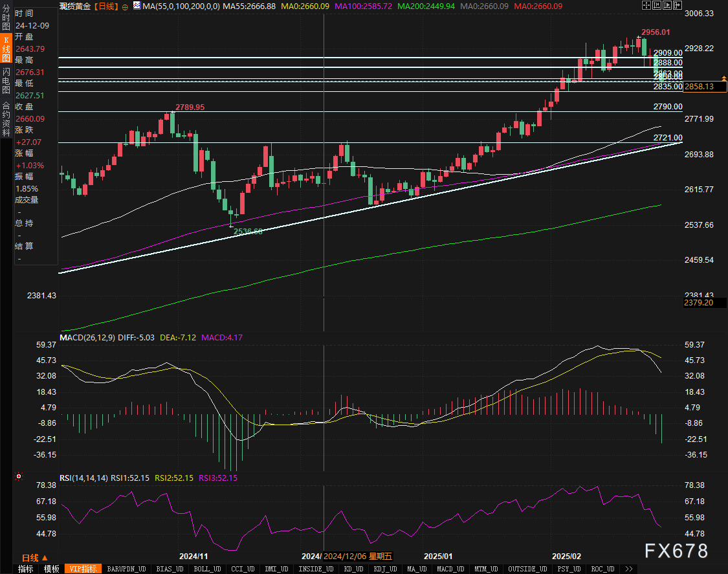Click the 2956.01 high price marker
Viewport: 728px width, 574px height.
point(655,32)
